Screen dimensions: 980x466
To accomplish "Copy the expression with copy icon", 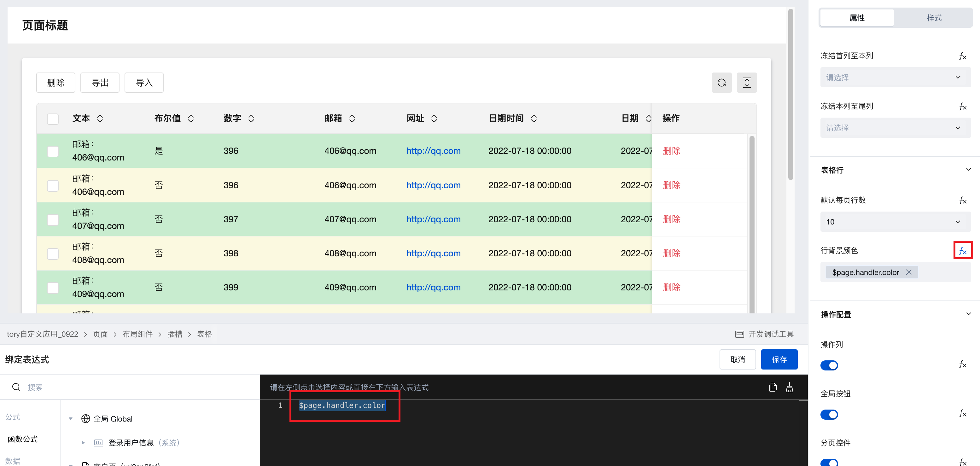I will [x=773, y=387].
